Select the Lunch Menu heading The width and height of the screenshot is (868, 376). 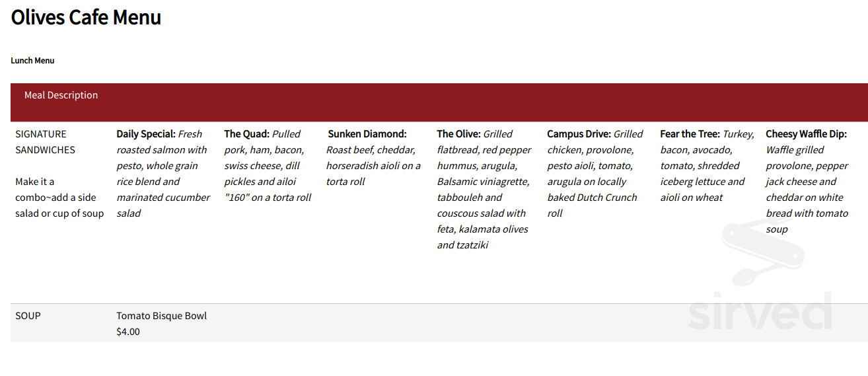32,61
